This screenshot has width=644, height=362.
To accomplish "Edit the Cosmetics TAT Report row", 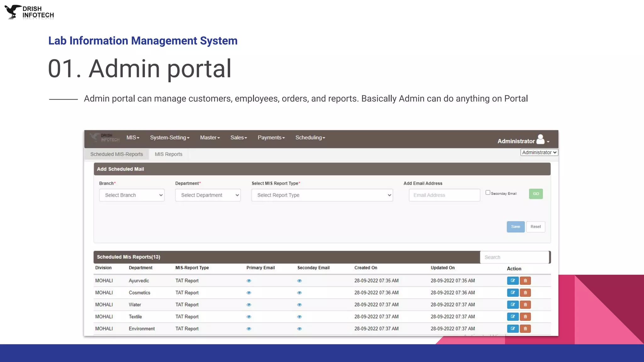I will 513,293.
